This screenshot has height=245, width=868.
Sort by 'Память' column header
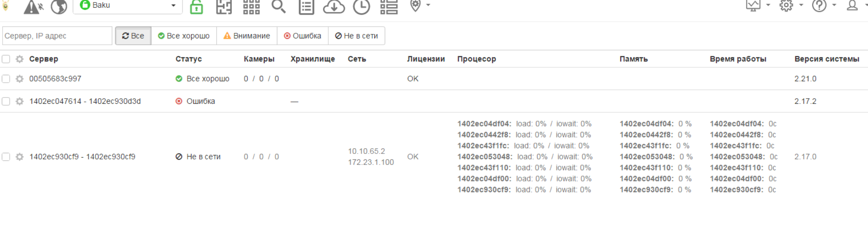click(x=634, y=59)
